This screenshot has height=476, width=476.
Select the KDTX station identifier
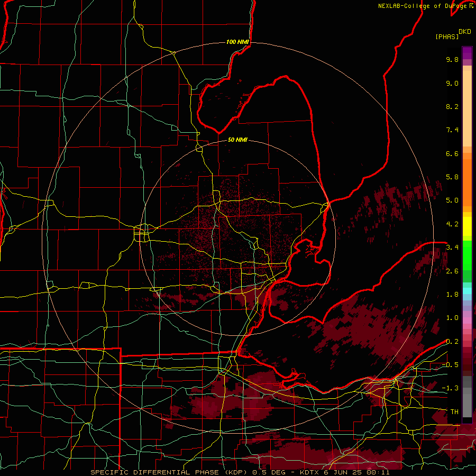(309, 472)
